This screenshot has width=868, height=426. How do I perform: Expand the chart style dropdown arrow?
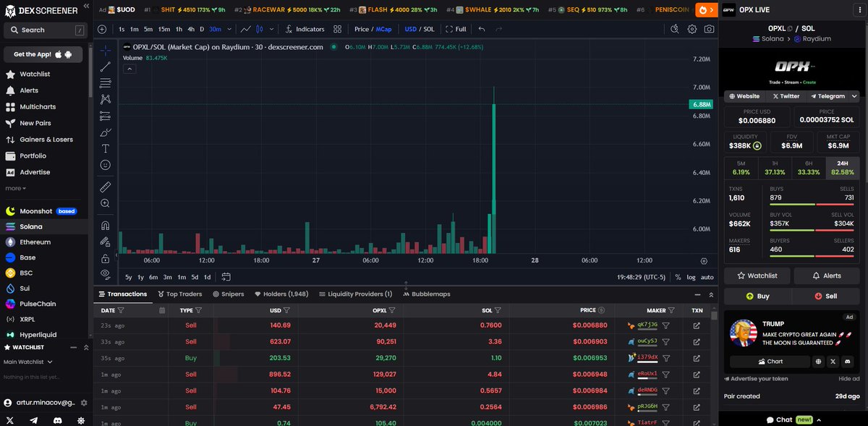271,29
